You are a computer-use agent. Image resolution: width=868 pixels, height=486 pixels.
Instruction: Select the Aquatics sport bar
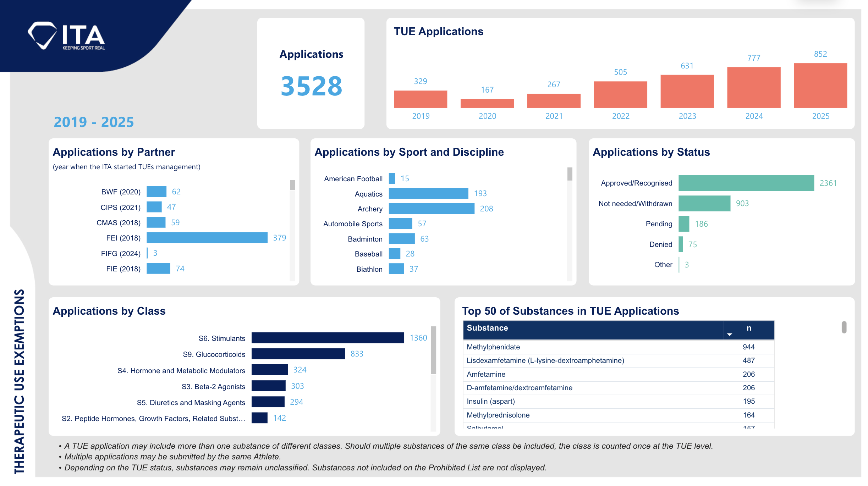[x=428, y=194]
